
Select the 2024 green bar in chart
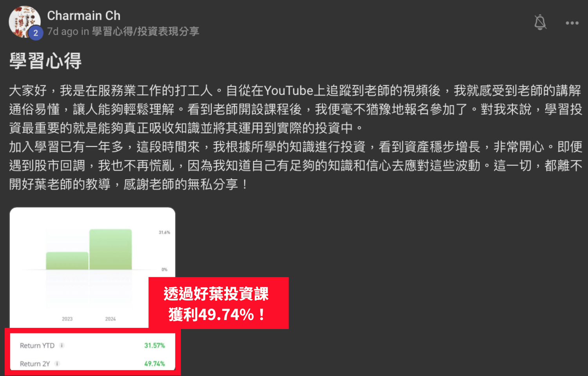tap(111, 249)
